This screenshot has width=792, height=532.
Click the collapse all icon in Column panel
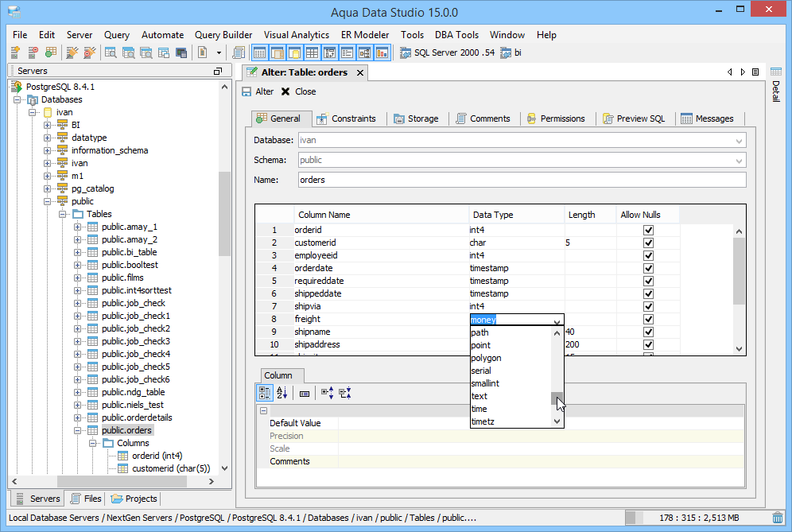[345, 393]
